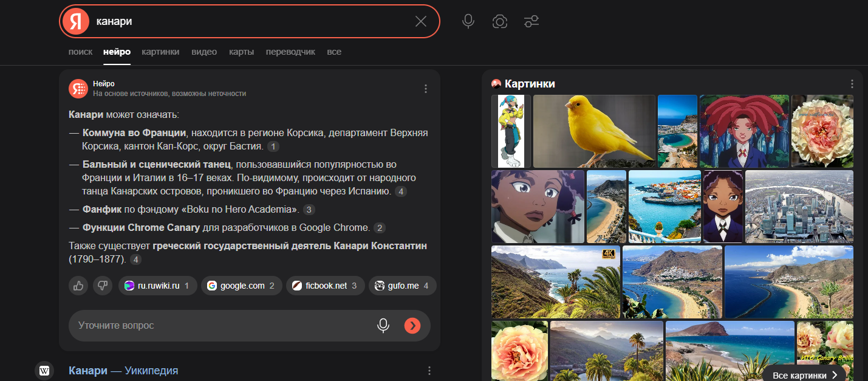Viewport: 868px width, 381px height.
Task: Open three-dot menu of Wikipedia result
Action: point(429,371)
